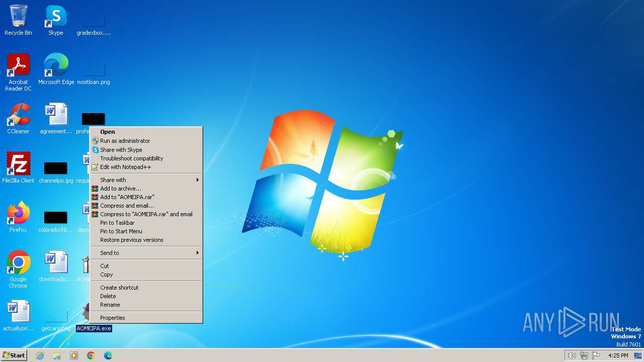Open Windows Explorer from the taskbar
Viewport: 644px width, 362px height.
click(x=57, y=355)
